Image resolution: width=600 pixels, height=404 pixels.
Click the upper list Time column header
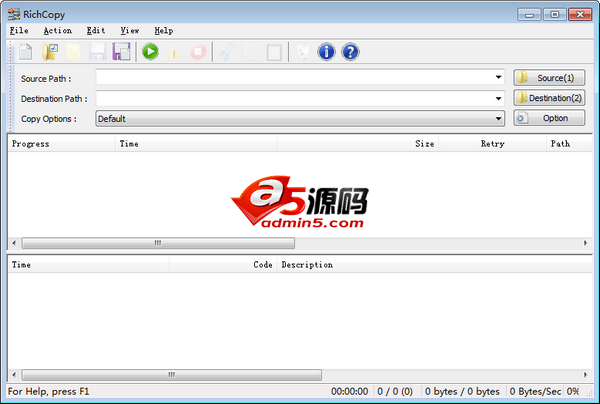coord(196,144)
